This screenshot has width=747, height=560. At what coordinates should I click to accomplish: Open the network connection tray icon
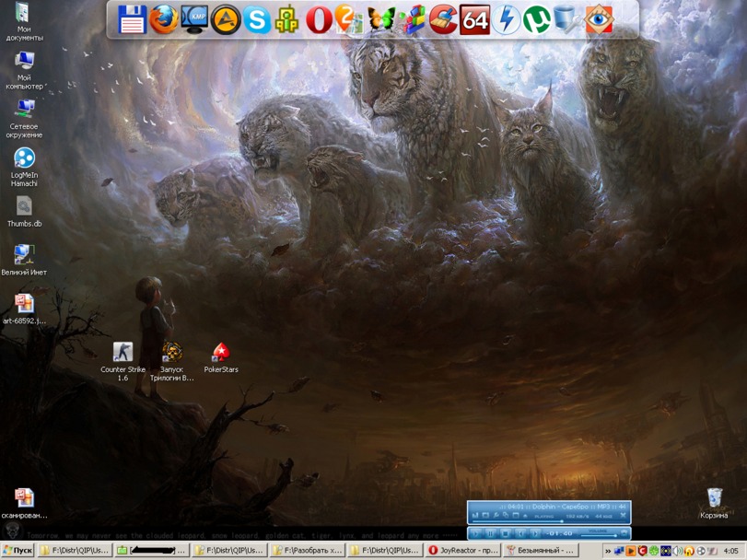619,551
